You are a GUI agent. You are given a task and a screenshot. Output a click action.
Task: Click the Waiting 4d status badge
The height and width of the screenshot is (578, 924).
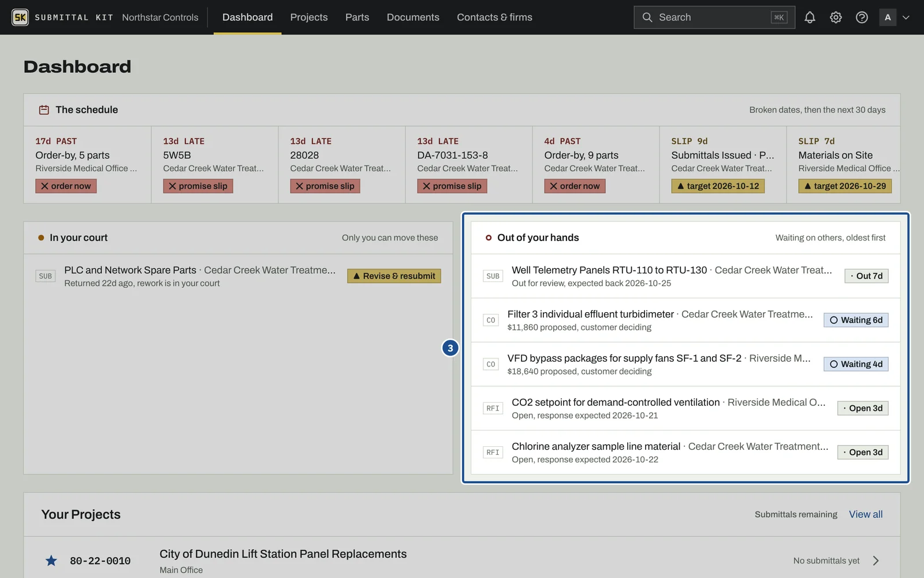coord(856,364)
